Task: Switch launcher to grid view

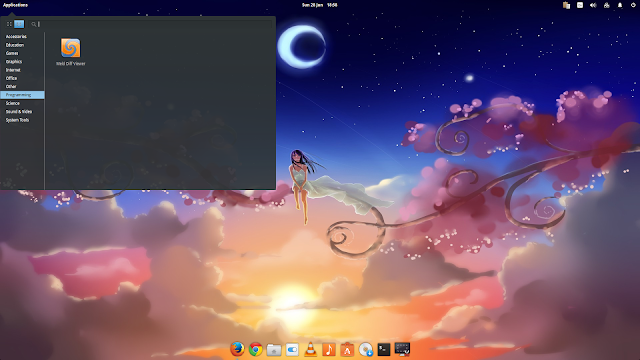Action: 9,24
